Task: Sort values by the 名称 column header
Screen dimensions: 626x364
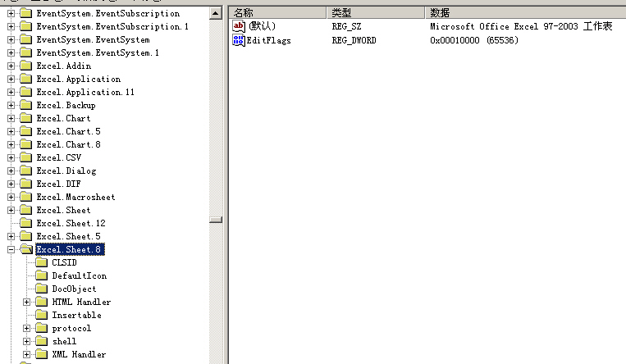Action: pos(278,13)
